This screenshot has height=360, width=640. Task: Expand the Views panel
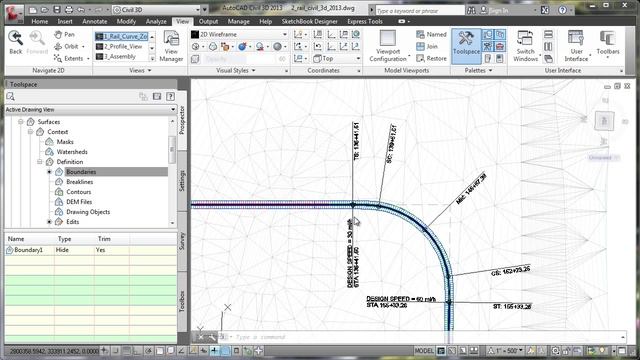pyautogui.click(x=140, y=71)
